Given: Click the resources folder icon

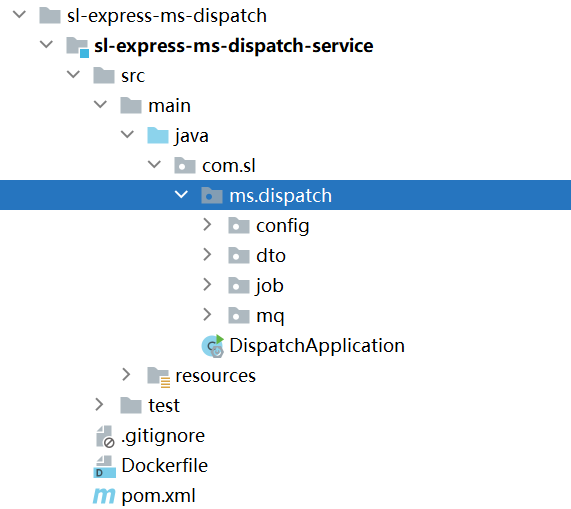Looking at the screenshot, I should point(158,376).
